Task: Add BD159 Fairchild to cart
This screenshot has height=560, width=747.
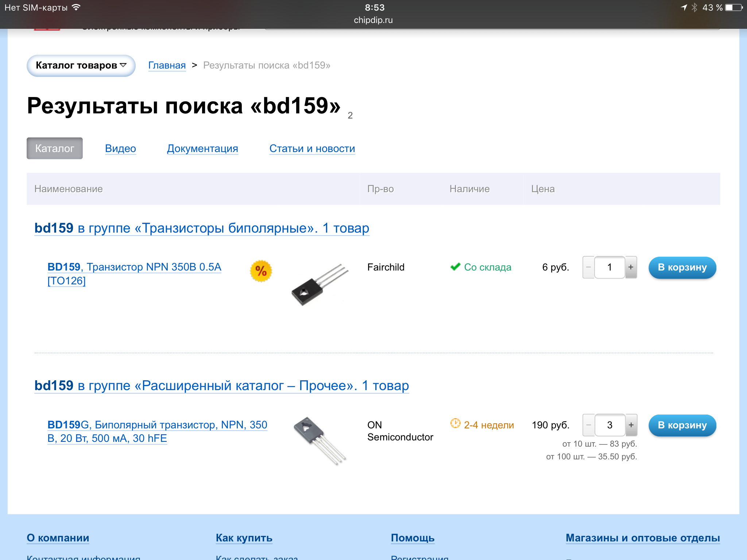Action: pyautogui.click(x=682, y=267)
